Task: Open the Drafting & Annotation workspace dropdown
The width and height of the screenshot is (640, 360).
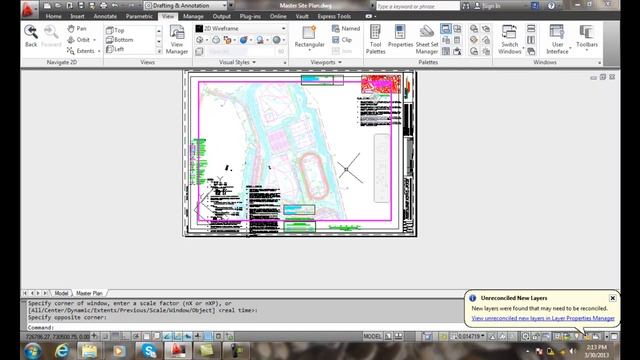Action: (x=186, y=6)
